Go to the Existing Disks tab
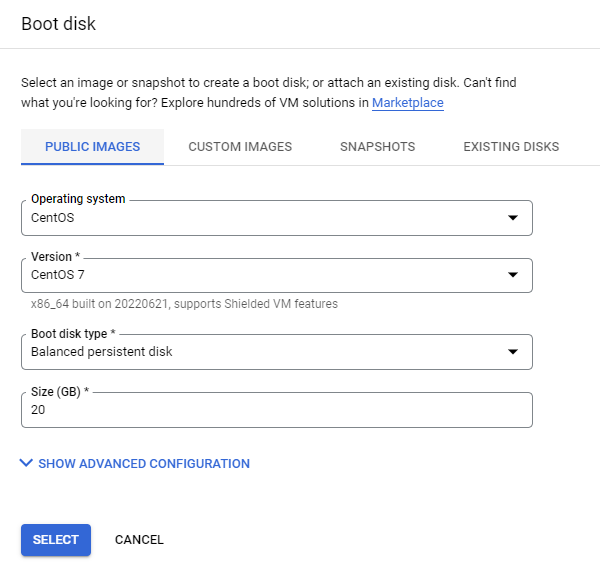 511,147
